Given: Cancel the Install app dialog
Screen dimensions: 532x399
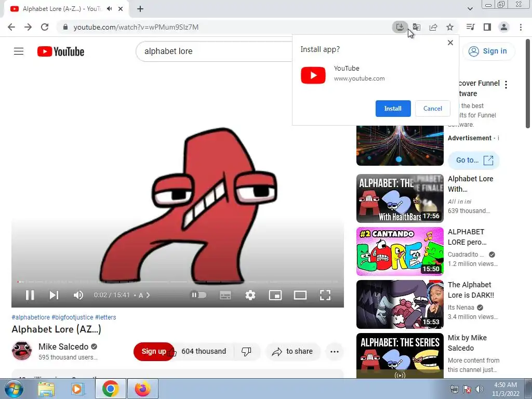Looking at the screenshot, I should [x=433, y=109].
